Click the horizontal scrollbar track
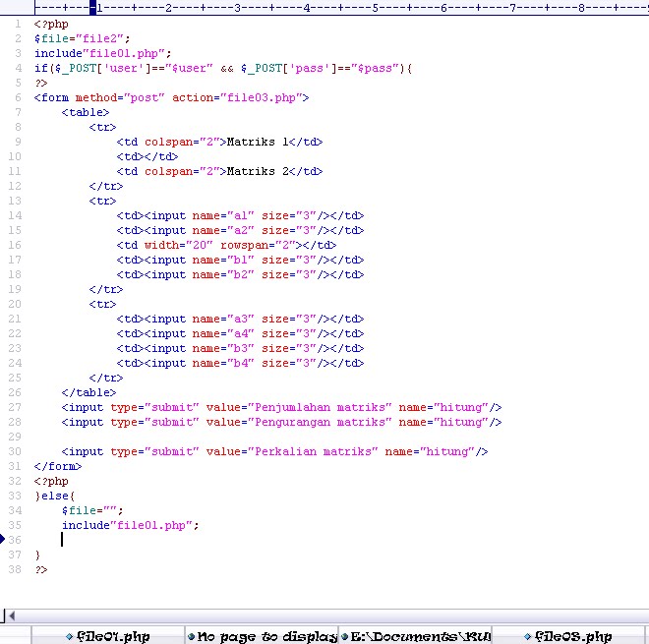The height and width of the screenshot is (644, 649). point(333,615)
